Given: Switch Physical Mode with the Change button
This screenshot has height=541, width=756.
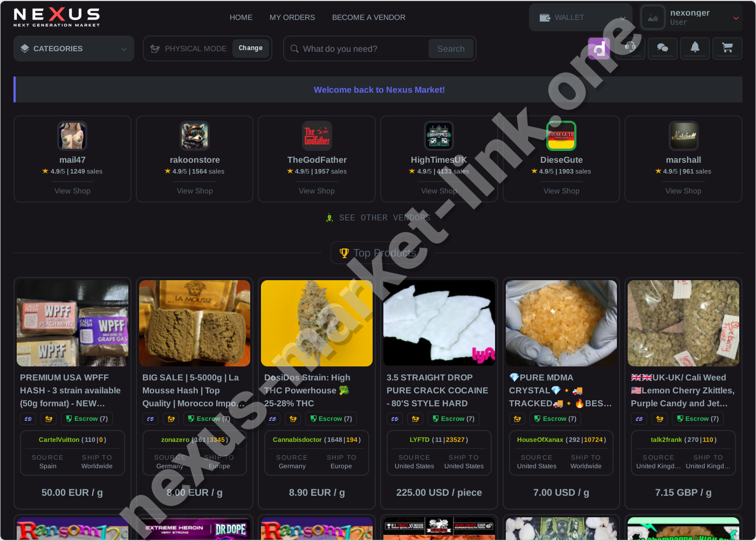Looking at the screenshot, I should tap(251, 48).
